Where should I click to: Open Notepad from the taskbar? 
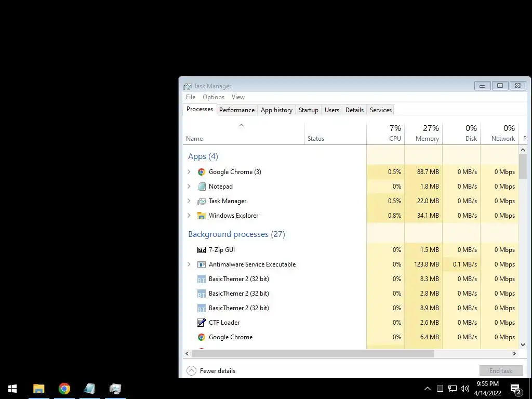[x=89, y=389]
